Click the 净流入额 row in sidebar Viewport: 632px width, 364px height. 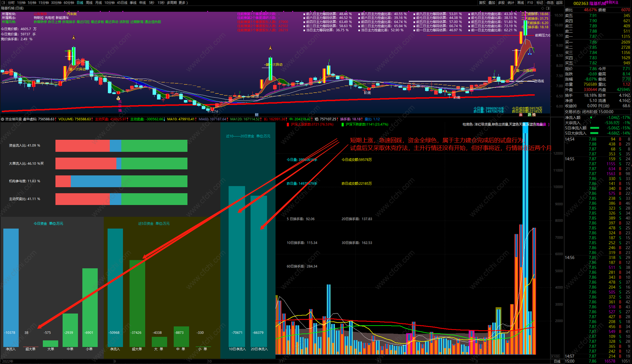tap(598, 118)
